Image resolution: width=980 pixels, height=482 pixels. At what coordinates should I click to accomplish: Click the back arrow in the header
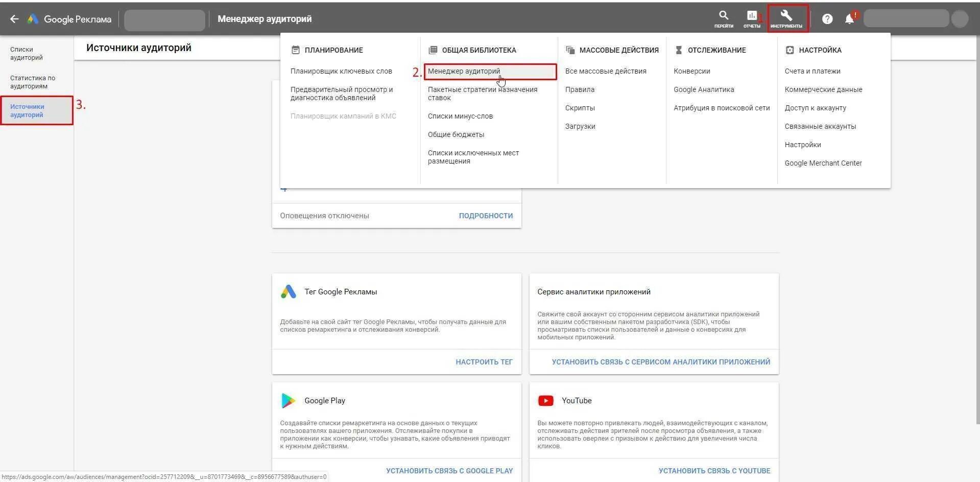click(x=14, y=19)
